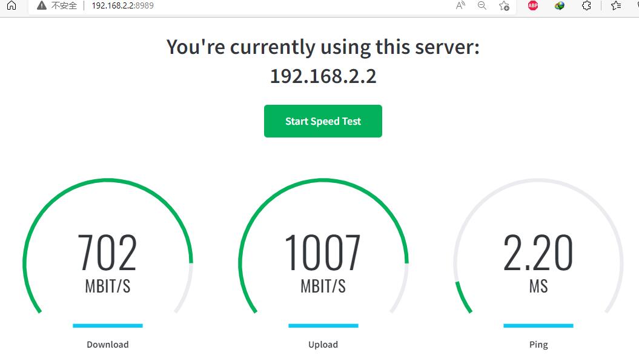Click the blue bar above Download
The width and height of the screenshot is (639, 364).
[x=108, y=326]
